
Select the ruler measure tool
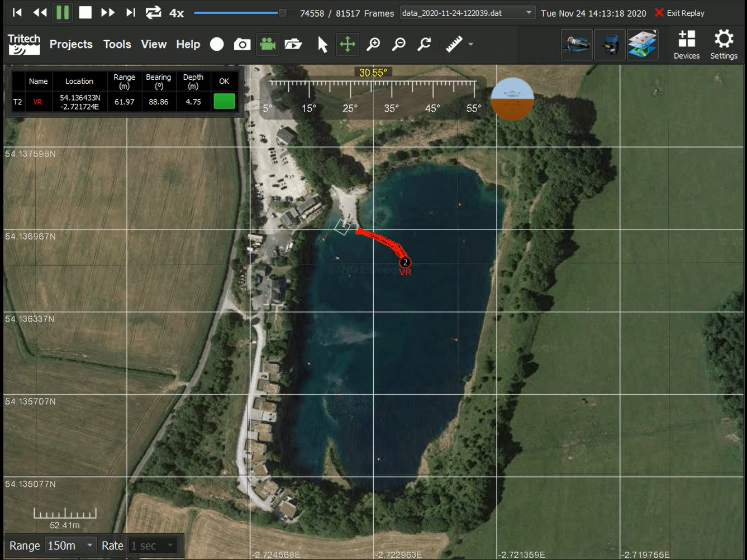pyautogui.click(x=454, y=44)
